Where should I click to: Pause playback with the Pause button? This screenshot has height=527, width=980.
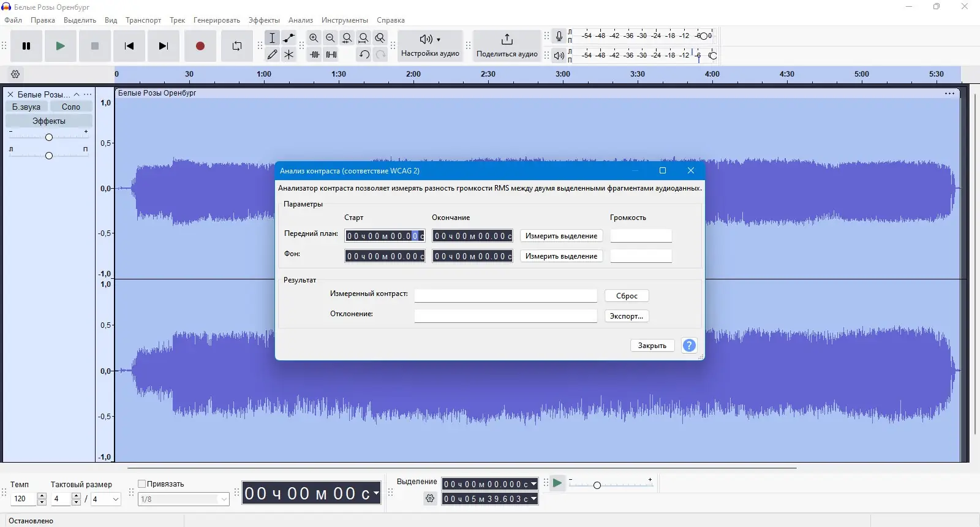coord(26,46)
